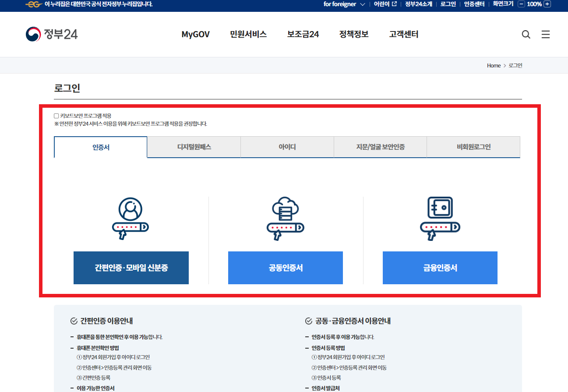568x392 pixels.
Task: Click the 간편인증 user-profile illustration icon
Action: (x=131, y=219)
